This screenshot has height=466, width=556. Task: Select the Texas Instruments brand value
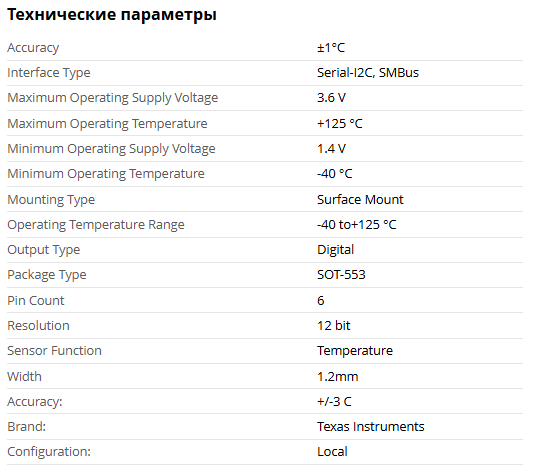click(x=371, y=427)
